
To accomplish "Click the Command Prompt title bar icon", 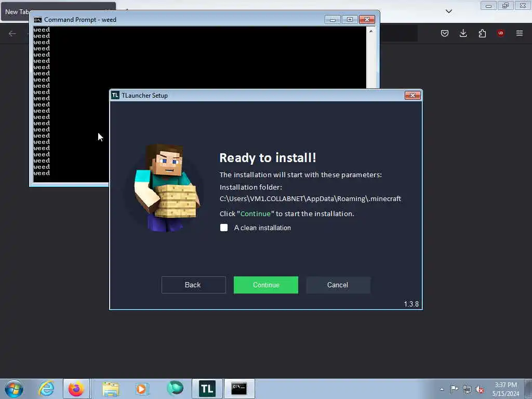I will [x=37, y=20].
